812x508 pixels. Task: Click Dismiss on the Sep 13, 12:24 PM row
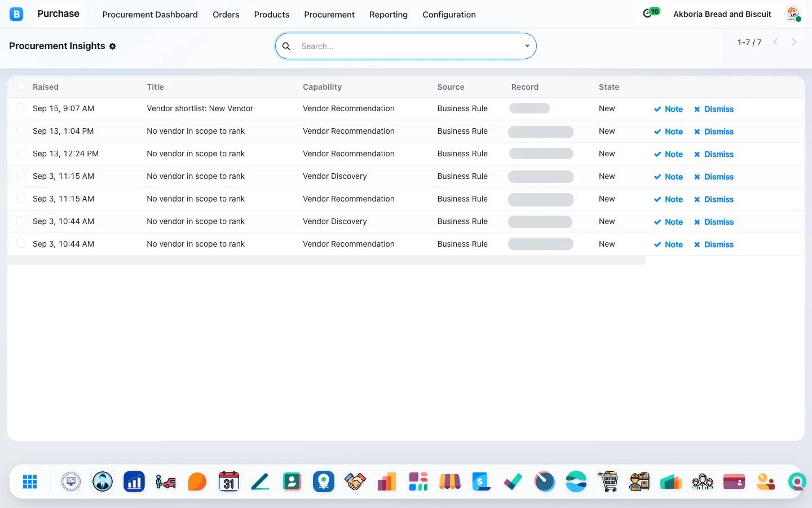(x=714, y=154)
